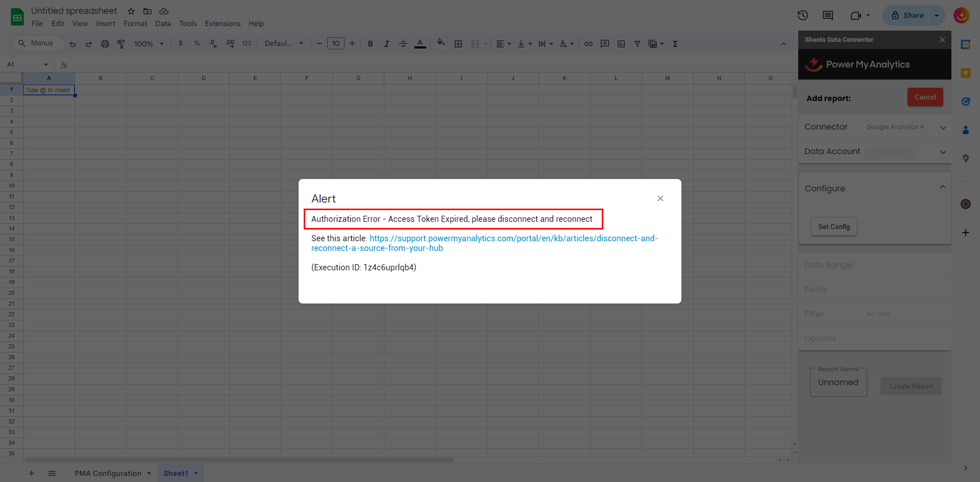
Task: Open the Extensions menu
Action: [222, 23]
